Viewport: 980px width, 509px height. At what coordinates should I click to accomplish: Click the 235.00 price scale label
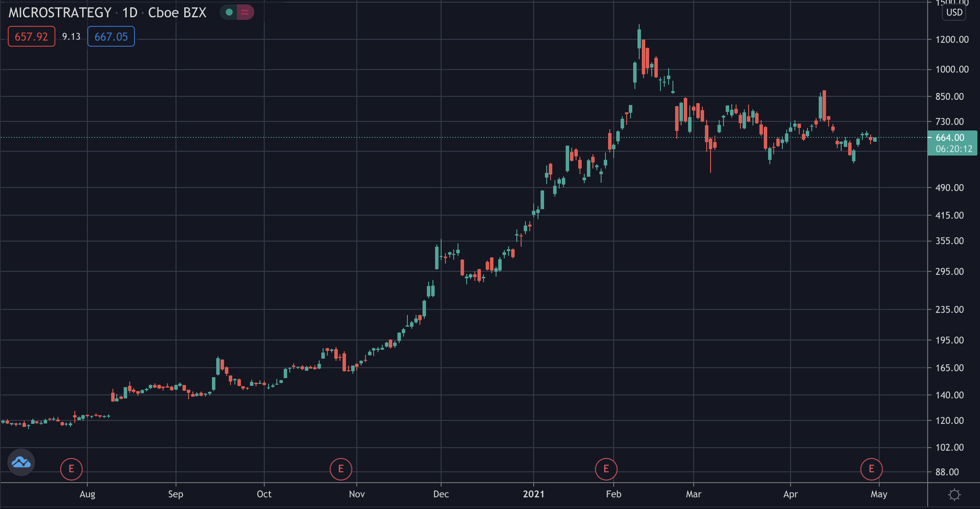pos(950,310)
